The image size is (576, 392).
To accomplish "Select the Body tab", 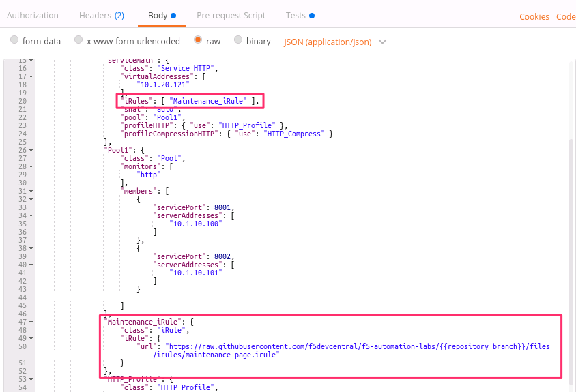I will (x=162, y=16).
